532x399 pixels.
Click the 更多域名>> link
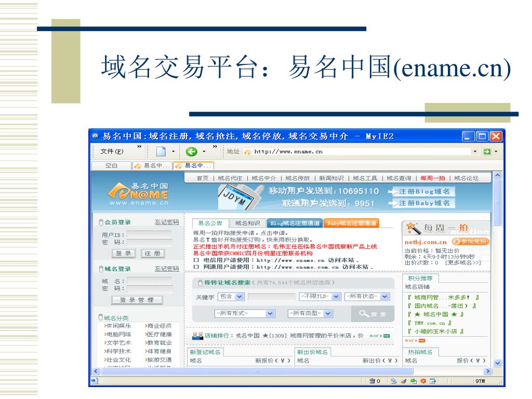pyautogui.click(x=463, y=262)
